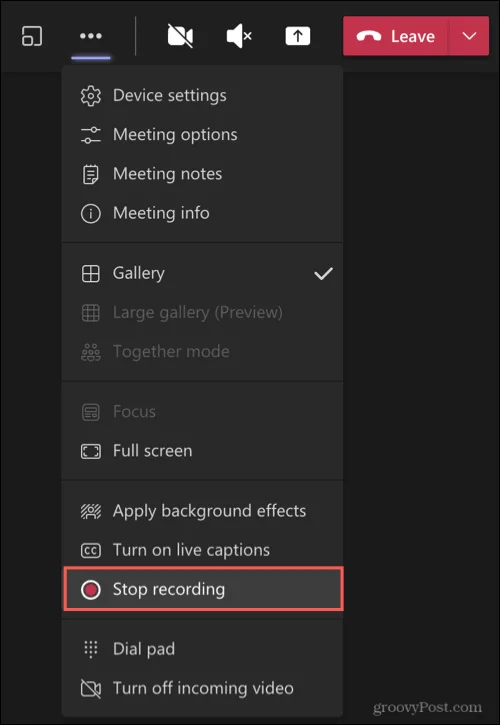Image resolution: width=500 pixels, height=725 pixels.
Task: Click the red record circle icon
Action: click(x=90, y=590)
